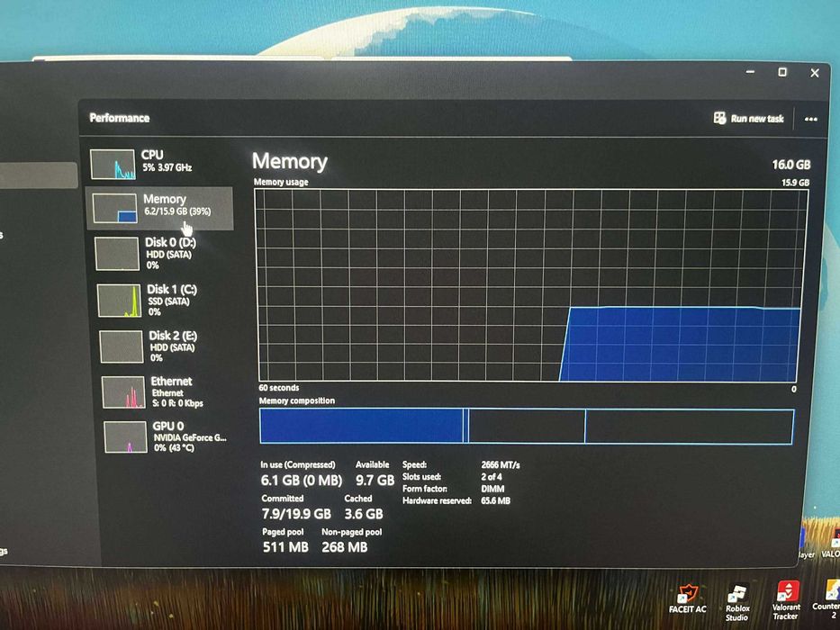Screen dimensions: 840x630
Task: Click the Disk 0 mini graph thumbnail
Action: [117, 254]
